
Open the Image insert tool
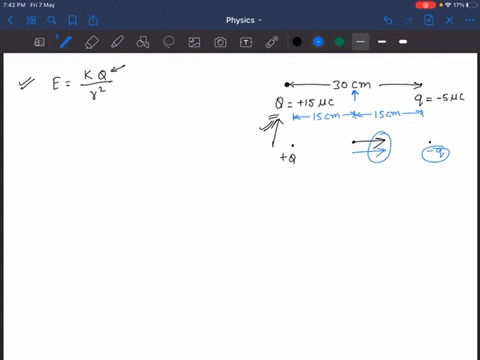[x=194, y=42]
